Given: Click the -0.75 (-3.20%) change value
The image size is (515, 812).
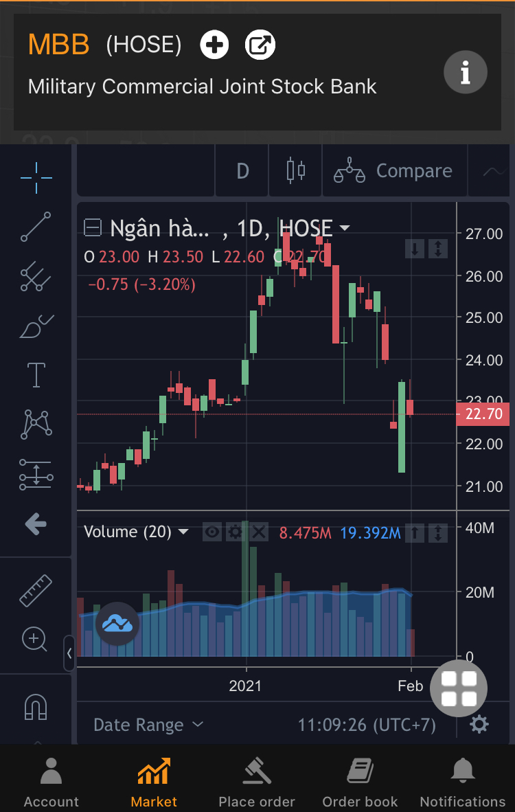Looking at the screenshot, I should coord(142,284).
